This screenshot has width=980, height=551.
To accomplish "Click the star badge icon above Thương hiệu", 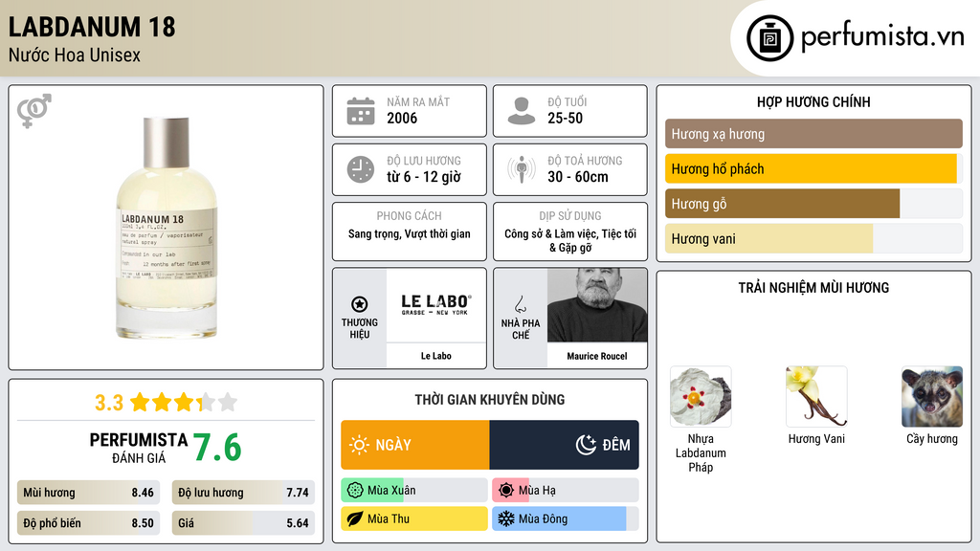I will click(360, 304).
